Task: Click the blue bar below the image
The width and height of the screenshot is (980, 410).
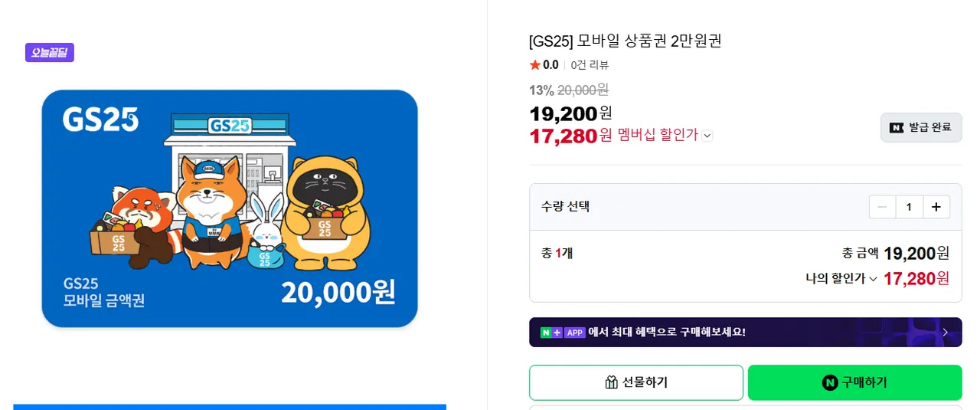Action: tap(230, 407)
